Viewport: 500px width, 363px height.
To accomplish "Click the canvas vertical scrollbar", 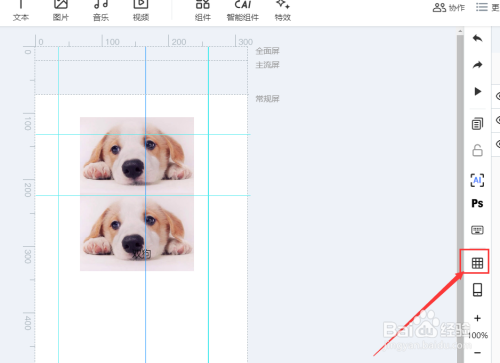I will [x=460, y=199].
